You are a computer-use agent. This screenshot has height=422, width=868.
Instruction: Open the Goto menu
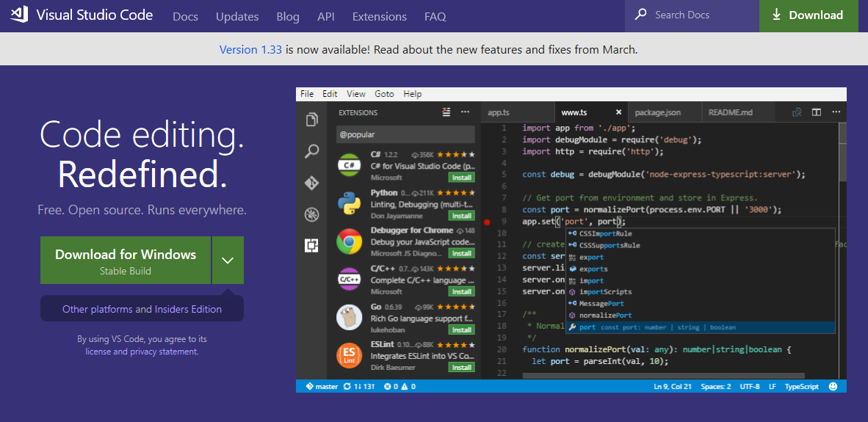click(384, 94)
